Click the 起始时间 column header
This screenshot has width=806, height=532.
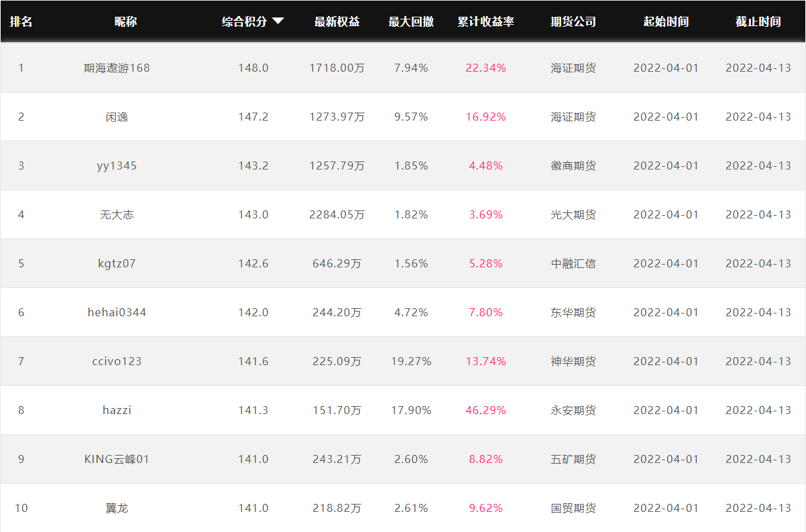click(666, 21)
